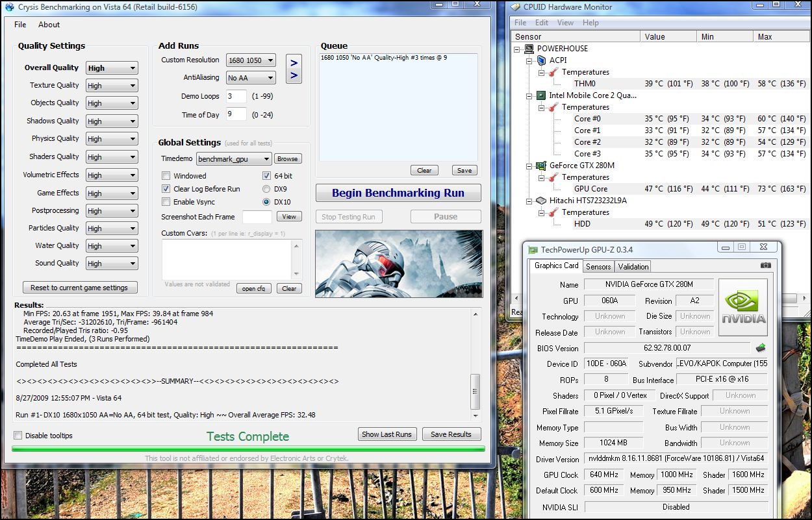
Task: Select the GeForce GTX 280M card icon
Action: point(541,166)
